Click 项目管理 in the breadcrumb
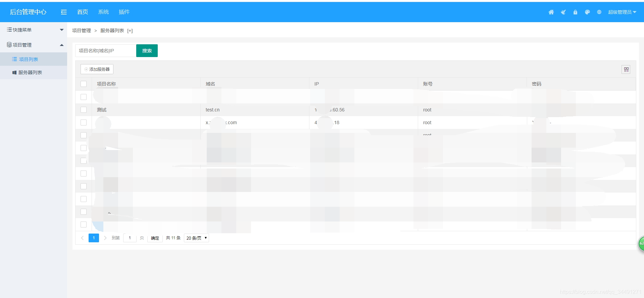 82,31
